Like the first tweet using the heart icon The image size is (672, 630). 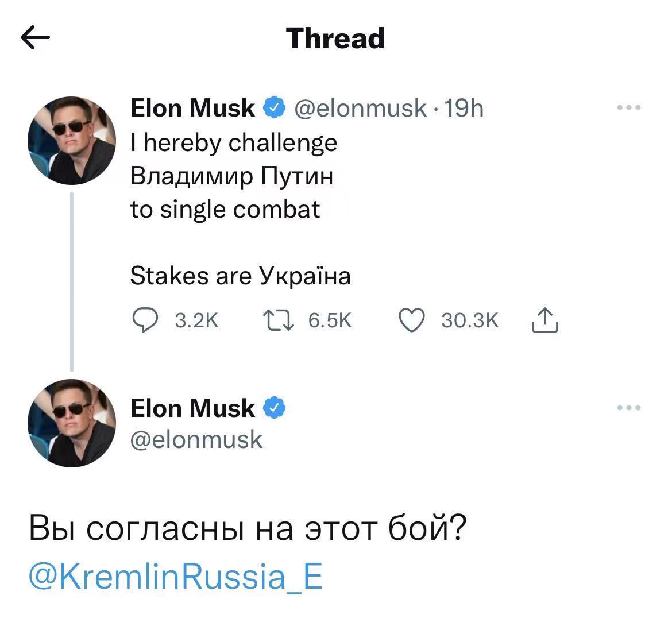(x=411, y=321)
